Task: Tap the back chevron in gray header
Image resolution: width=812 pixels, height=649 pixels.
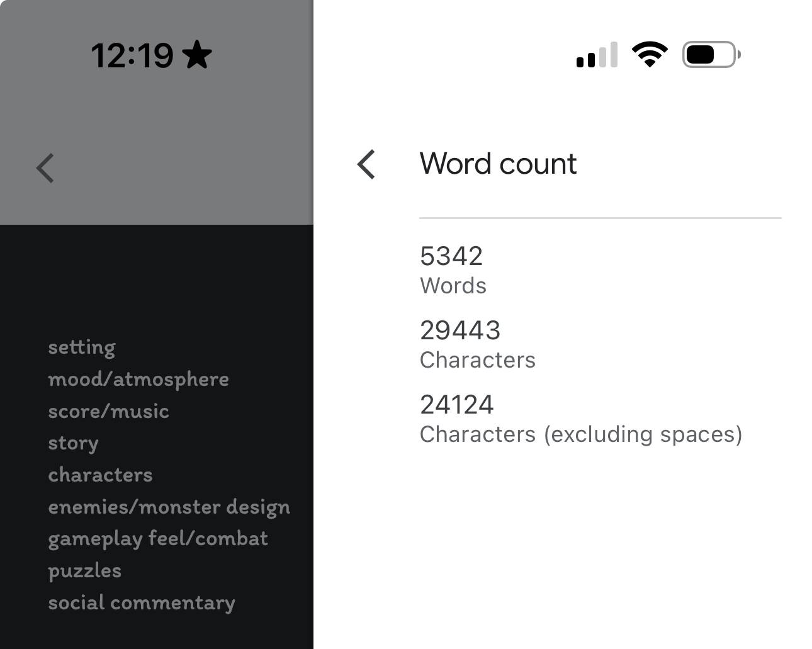Action: pyautogui.click(x=45, y=168)
